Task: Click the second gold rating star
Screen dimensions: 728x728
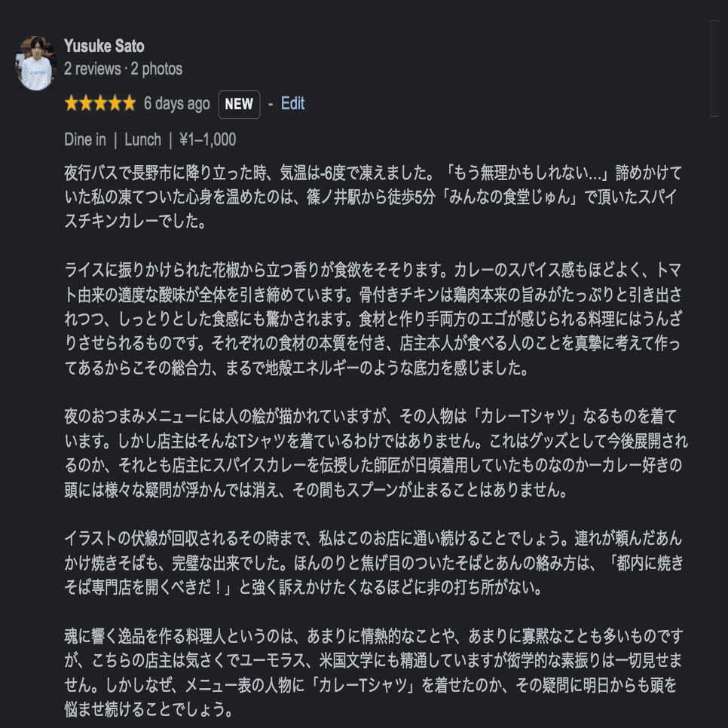Action: 86,104
